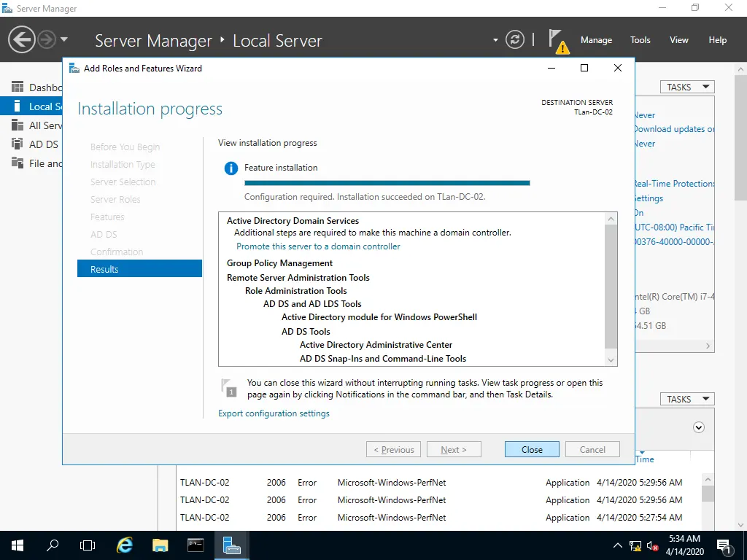Click the notification flag icon beside wizard tip
This screenshot has width=747, height=560.
tap(229, 388)
